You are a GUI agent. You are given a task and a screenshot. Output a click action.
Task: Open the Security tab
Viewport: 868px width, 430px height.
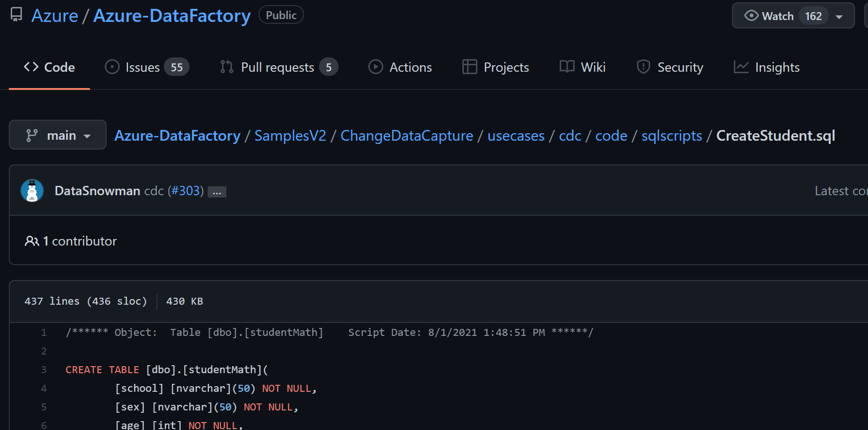pos(670,67)
